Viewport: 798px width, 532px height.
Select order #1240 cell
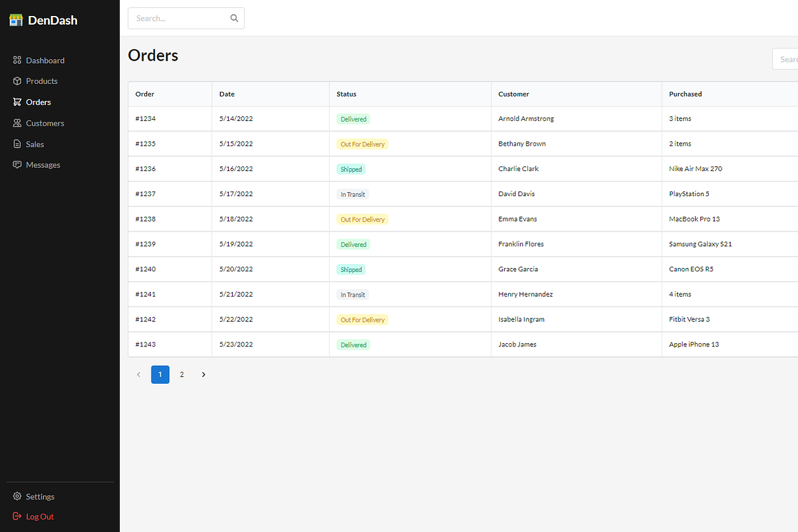pos(170,269)
